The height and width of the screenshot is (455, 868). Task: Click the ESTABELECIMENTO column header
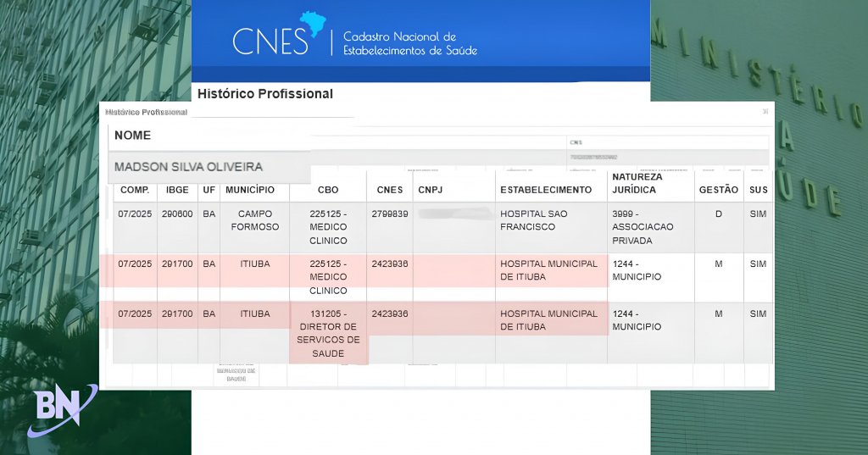point(546,190)
